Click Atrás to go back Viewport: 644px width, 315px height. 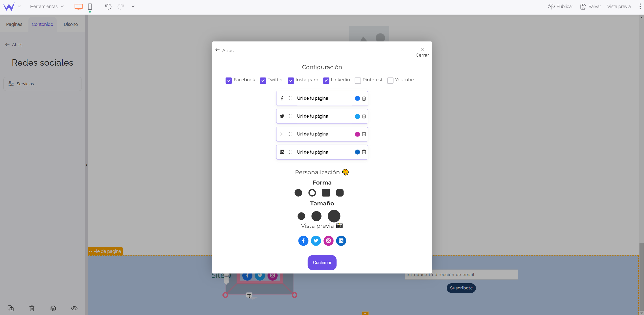click(225, 50)
